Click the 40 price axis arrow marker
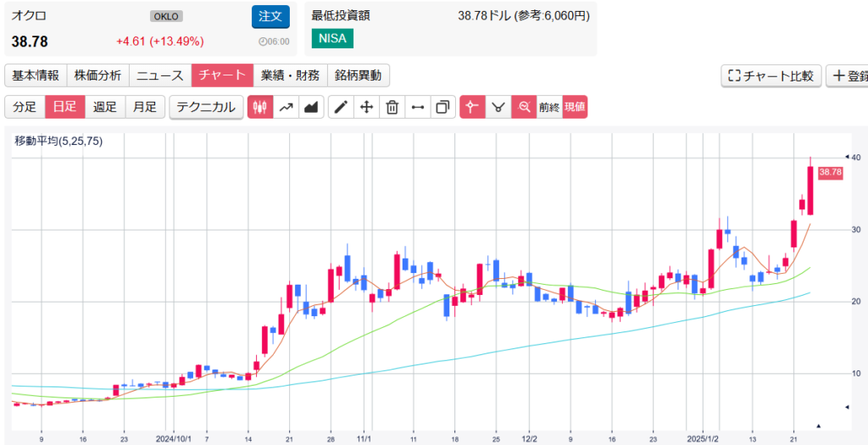868x445 pixels. click(x=847, y=158)
